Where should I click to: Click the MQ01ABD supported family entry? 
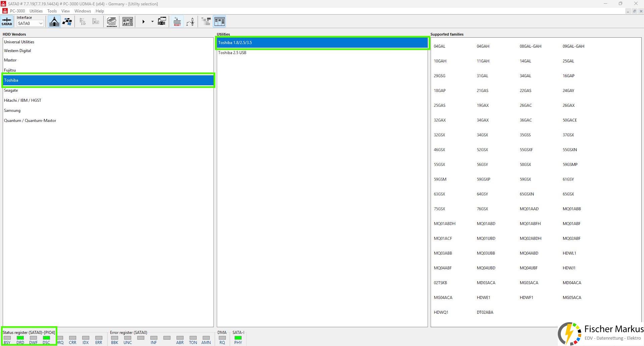tap(486, 224)
